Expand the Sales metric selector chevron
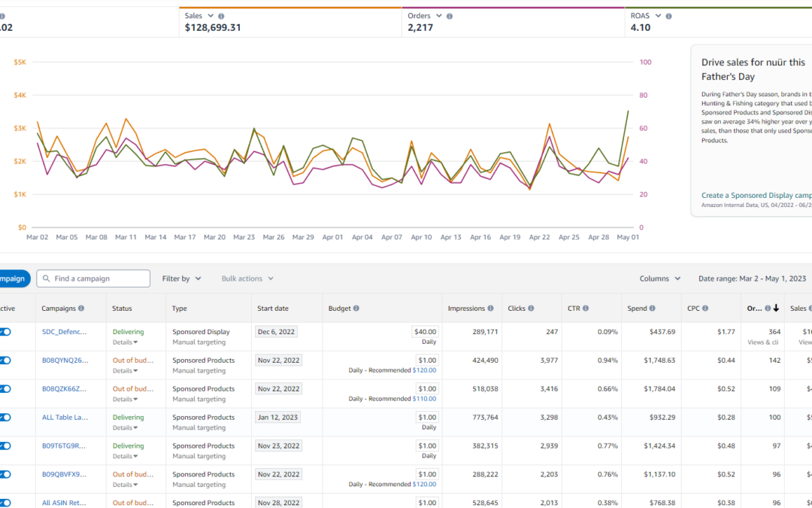The width and height of the screenshot is (812, 508). point(211,16)
